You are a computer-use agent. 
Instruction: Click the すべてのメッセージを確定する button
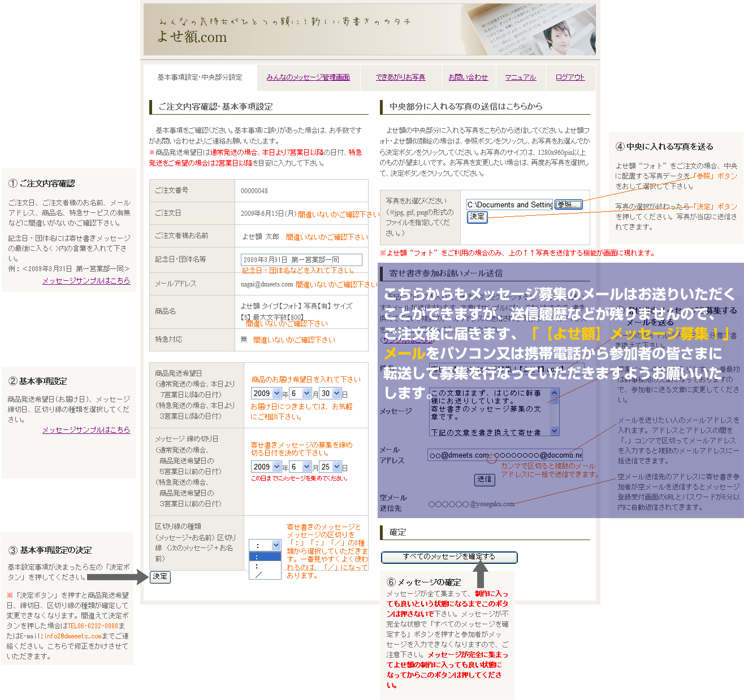click(x=449, y=557)
